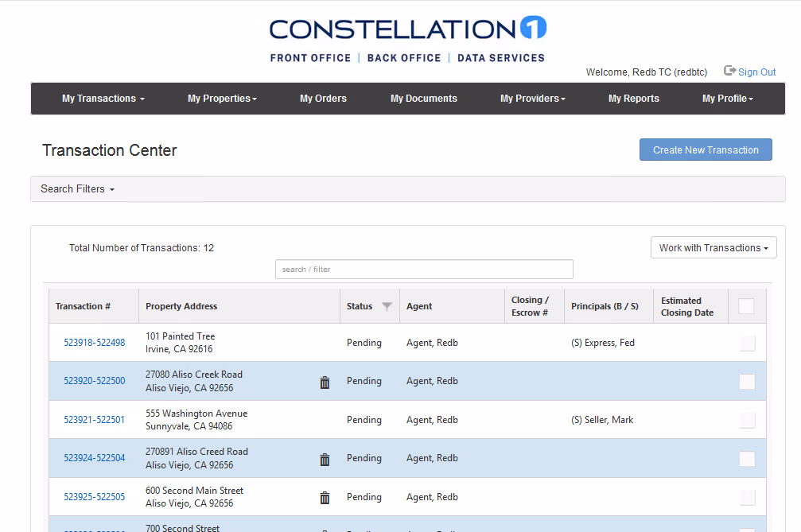The height and width of the screenshot is (532, 801).
Task: Open the My Properties dropdown menu
Action: point(222,99)
